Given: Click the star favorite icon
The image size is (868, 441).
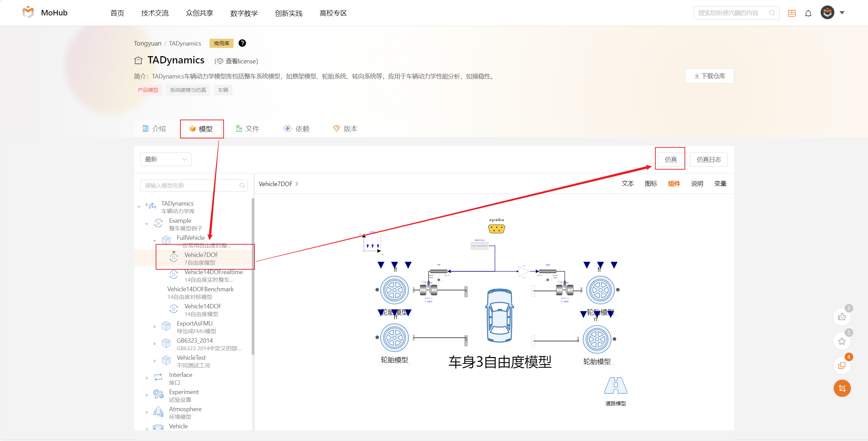Looking at the screenshot, I should pyautogui.click(x=842, y=341).
